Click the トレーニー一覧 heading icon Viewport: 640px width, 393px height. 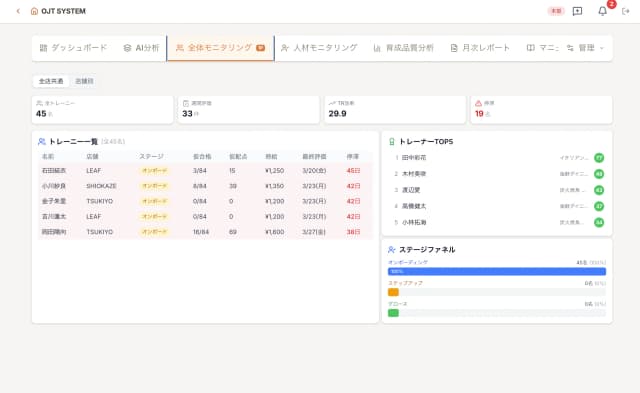pos(41,142)
